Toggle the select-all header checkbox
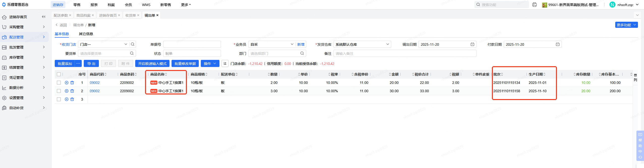The height and width of the screenshot is (168, 644). 59,74
